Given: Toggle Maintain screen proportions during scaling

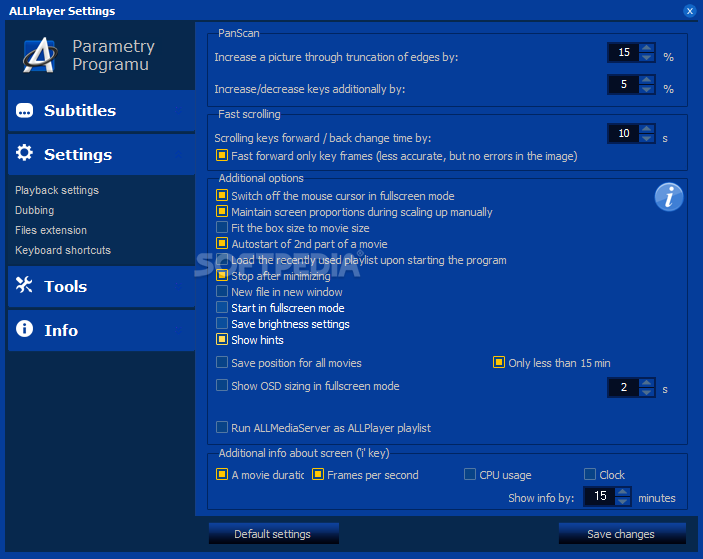Looking at the screenshot, I should pos(222,211).
